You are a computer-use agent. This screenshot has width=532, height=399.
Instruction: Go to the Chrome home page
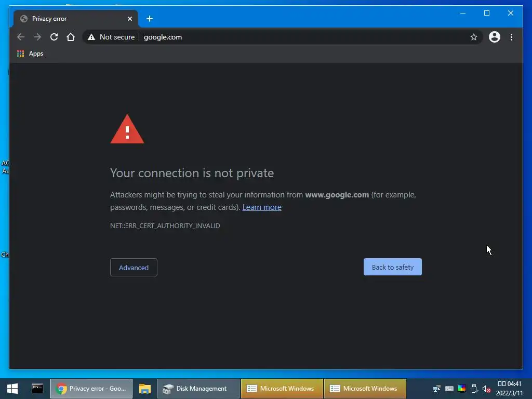click(71, 37)
